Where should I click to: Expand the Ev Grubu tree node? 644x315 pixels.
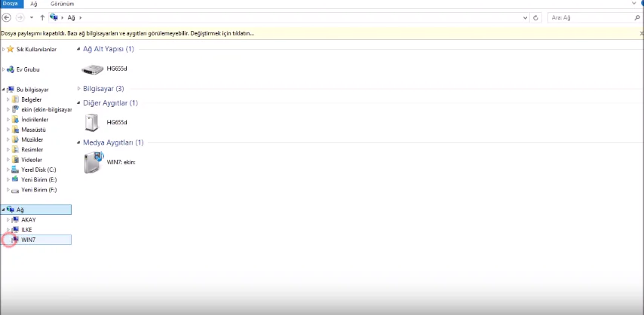coord(3,69)
